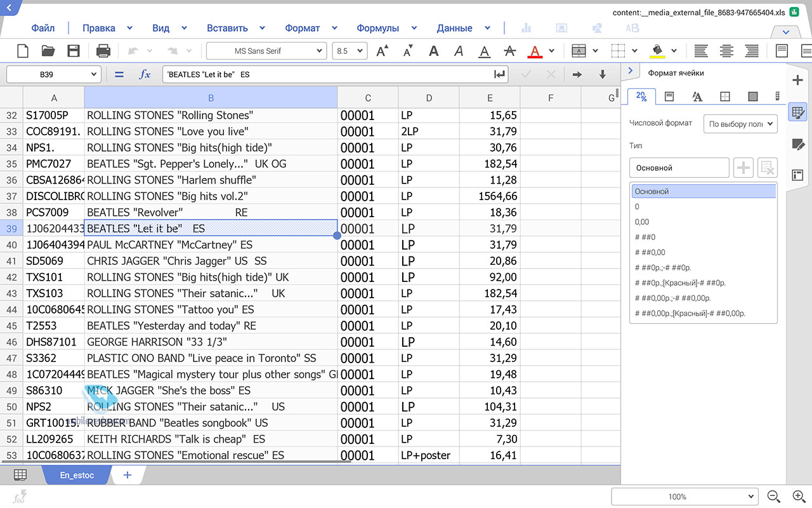Increase font size with larger A icon
The height and width of the screenshot is (508, 812).
click(x=383, y=51)
